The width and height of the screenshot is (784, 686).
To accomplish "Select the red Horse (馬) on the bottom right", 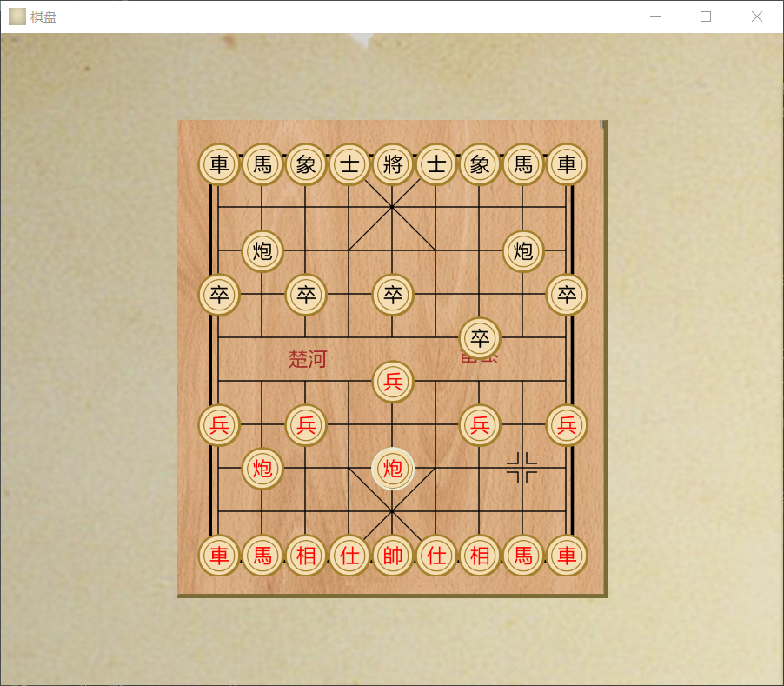I will click(523, 556).
